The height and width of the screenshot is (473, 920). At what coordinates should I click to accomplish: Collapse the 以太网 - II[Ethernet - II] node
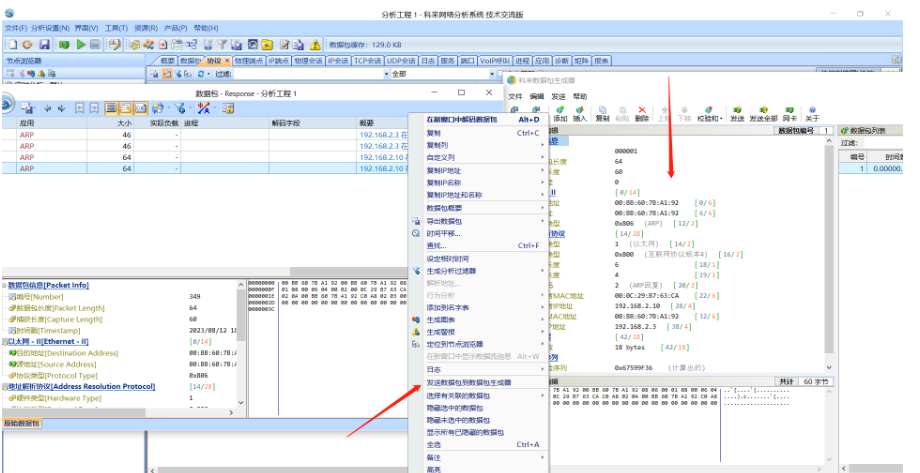(5, 342)
